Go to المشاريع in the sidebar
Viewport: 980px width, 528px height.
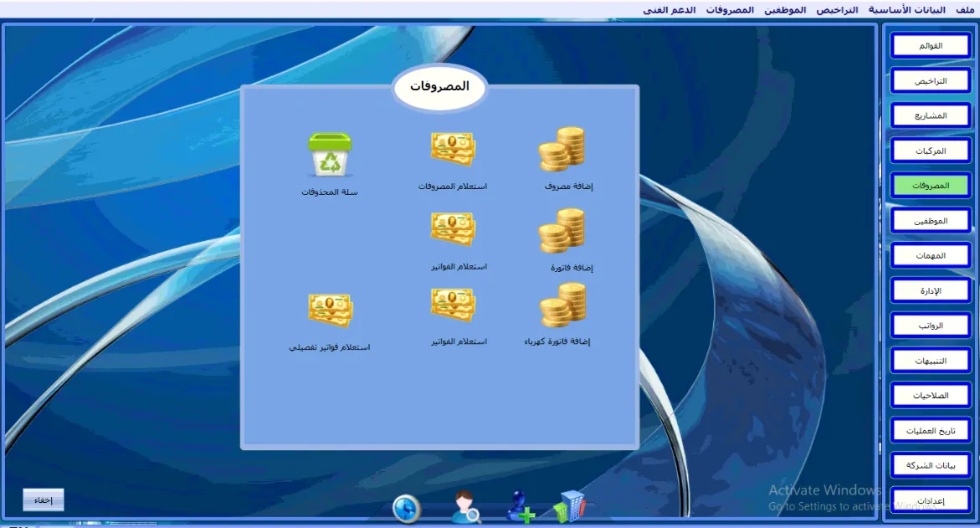931,115
